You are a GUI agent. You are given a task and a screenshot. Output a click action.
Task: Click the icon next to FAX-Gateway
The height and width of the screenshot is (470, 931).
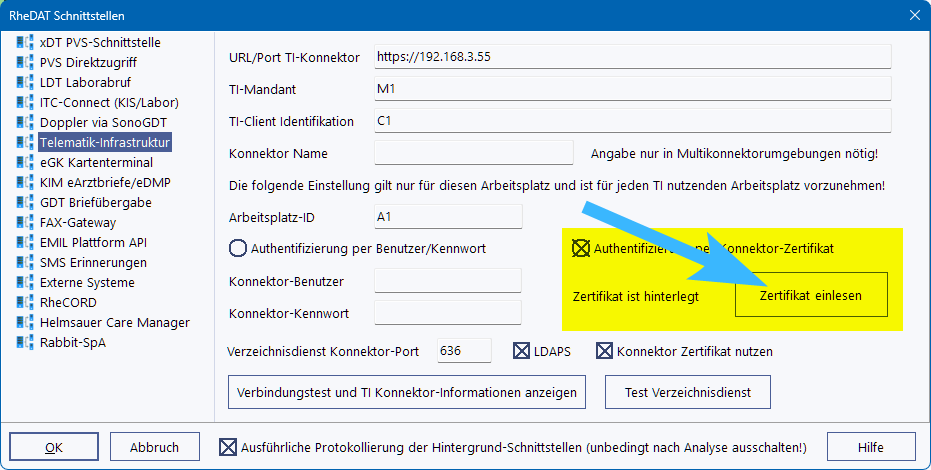click(25, 223)
